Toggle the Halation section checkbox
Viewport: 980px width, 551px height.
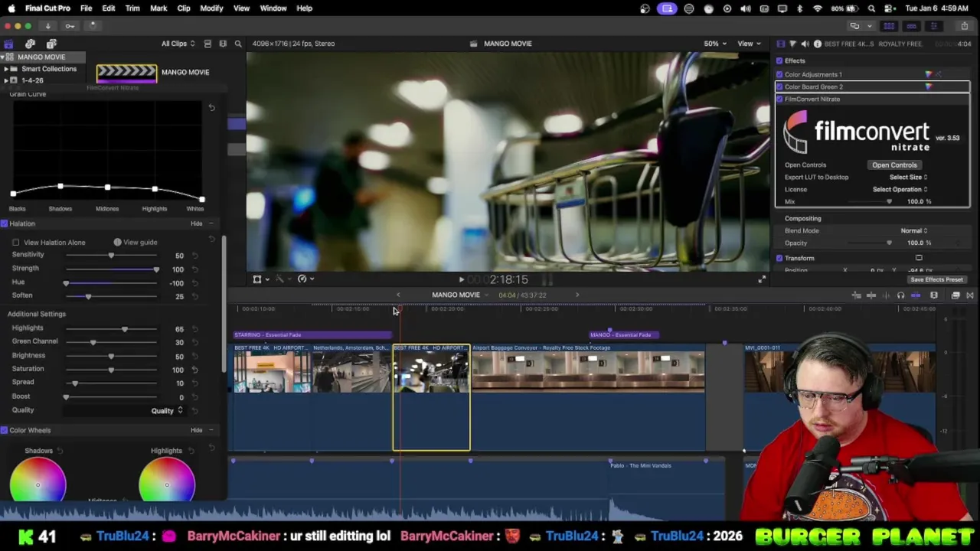tap(4, 223)
